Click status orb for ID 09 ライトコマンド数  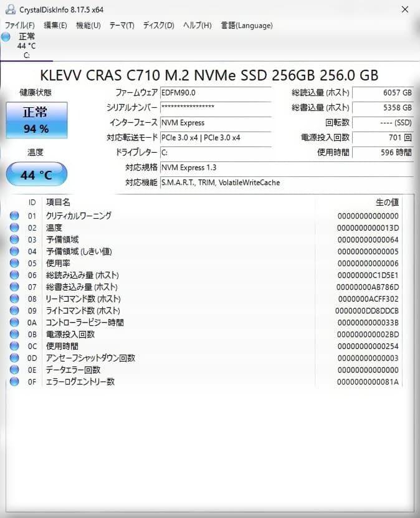(14, 310)
